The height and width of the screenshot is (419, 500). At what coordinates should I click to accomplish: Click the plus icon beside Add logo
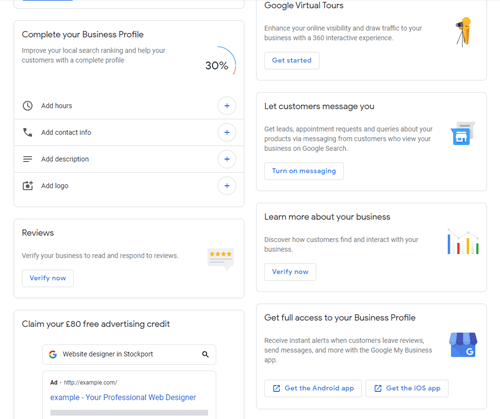coord(227,186)
